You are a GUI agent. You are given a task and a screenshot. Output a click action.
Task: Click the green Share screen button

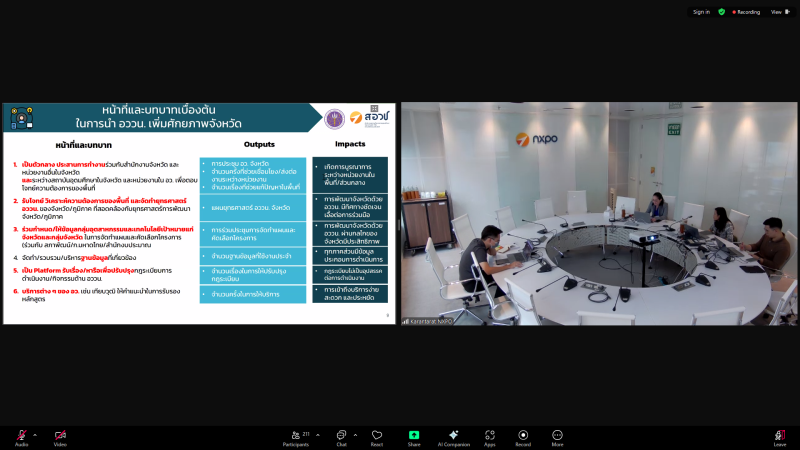[x=413, y=436]
